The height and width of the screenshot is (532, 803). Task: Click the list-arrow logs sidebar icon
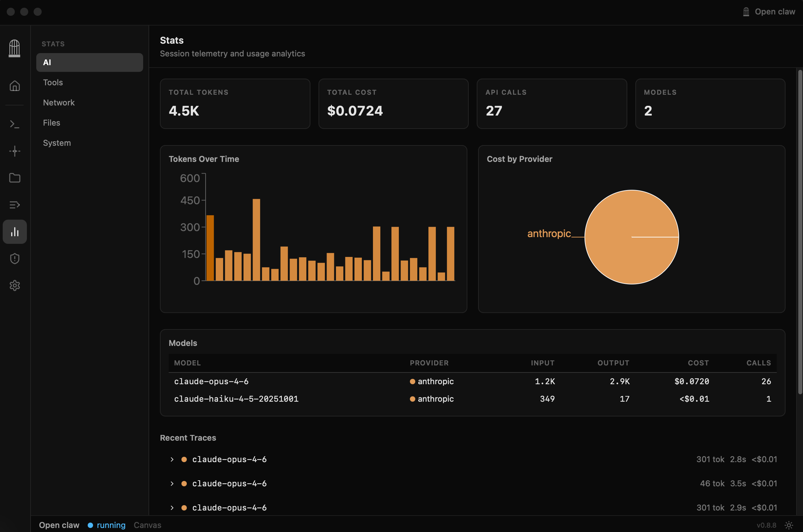14,205
